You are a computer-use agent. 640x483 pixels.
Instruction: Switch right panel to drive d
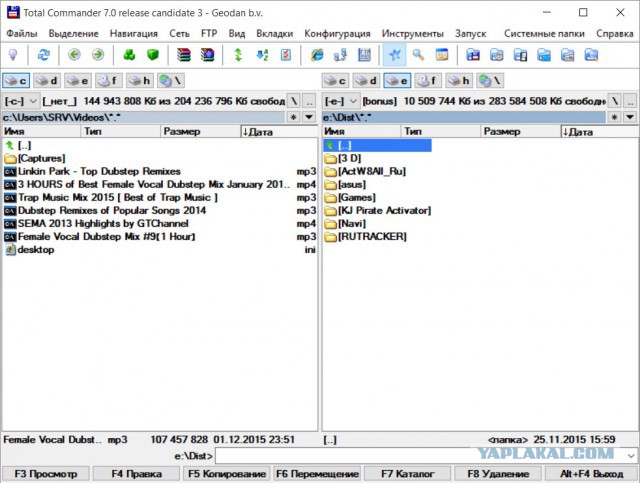366,81
